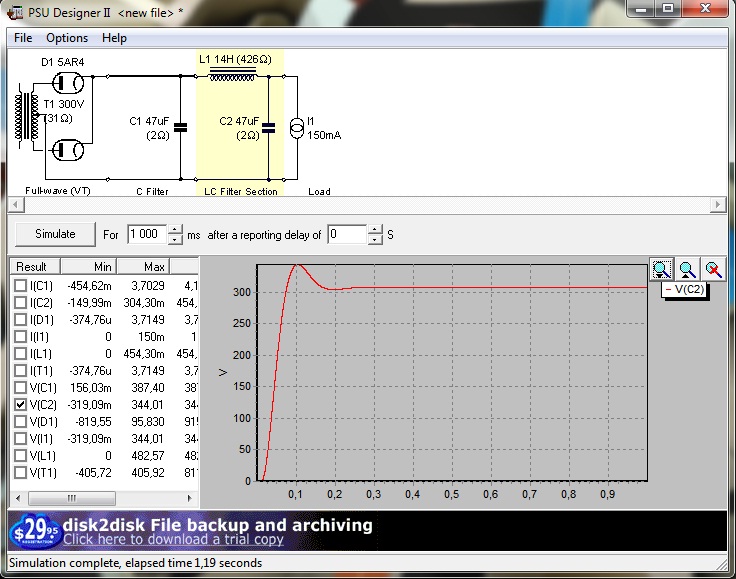Image resolution: width=736 pixels, height=579 pixels.
Task: Click the disk2disk trial download link
Action: tap(173, 540)
